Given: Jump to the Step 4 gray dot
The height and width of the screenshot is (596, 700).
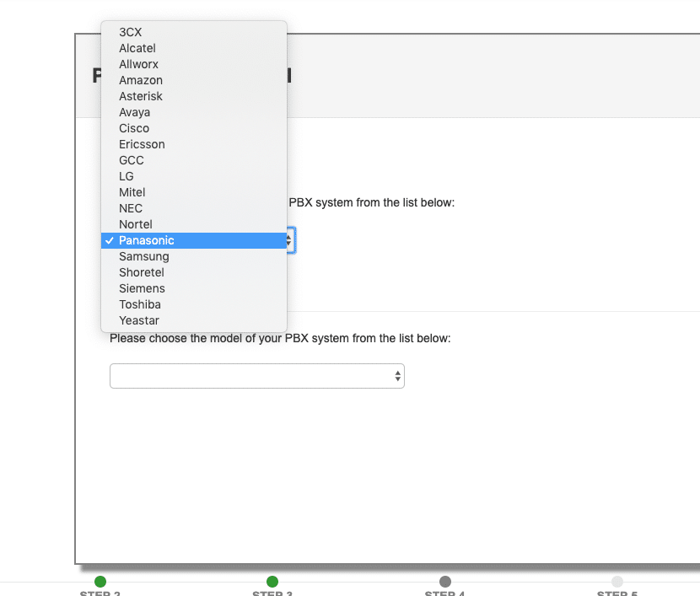Looking at the screenshot, I should pyautogui.click(x=445, y=582).
